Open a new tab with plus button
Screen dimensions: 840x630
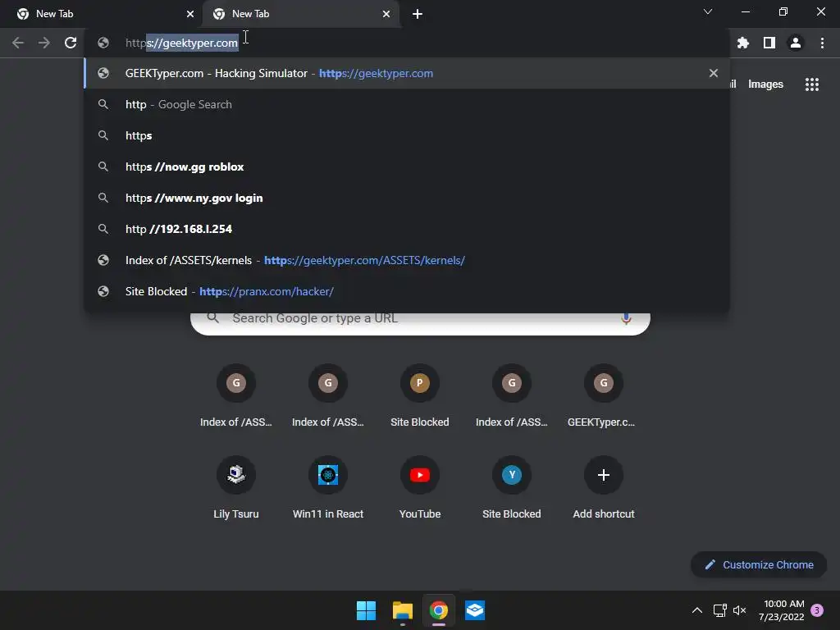click(x=418, y=14)
